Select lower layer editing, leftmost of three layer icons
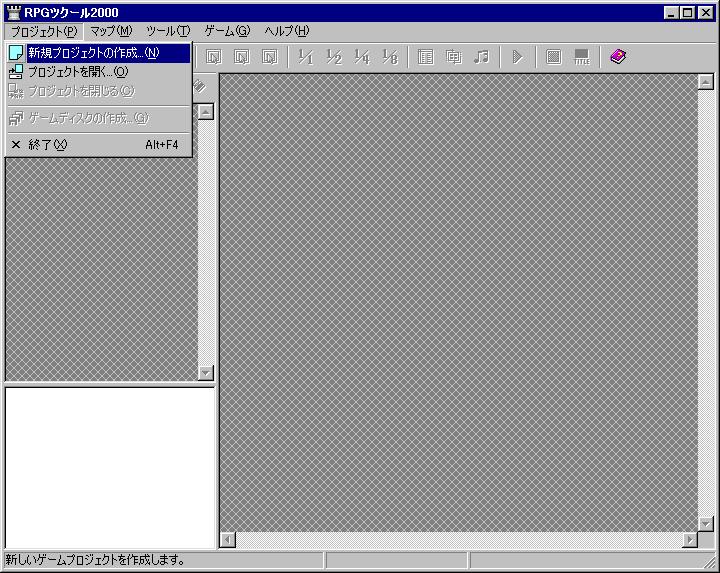 214,57
